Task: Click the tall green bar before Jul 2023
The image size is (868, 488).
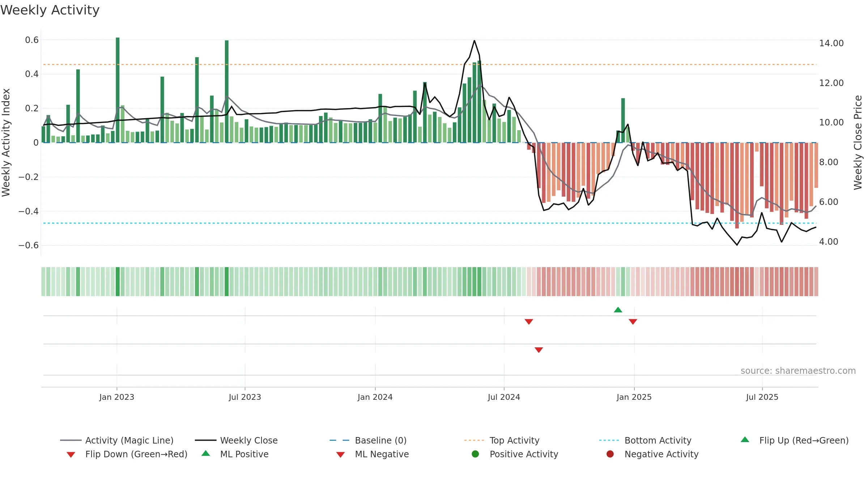Action: click(227, 91)
